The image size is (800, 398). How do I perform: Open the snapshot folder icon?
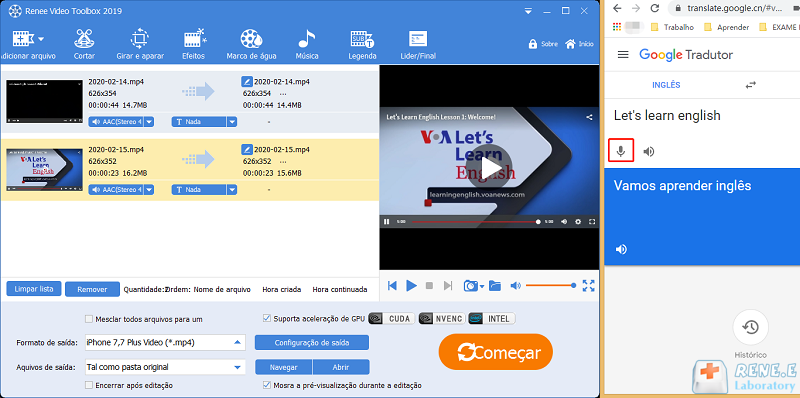(495, 286)
